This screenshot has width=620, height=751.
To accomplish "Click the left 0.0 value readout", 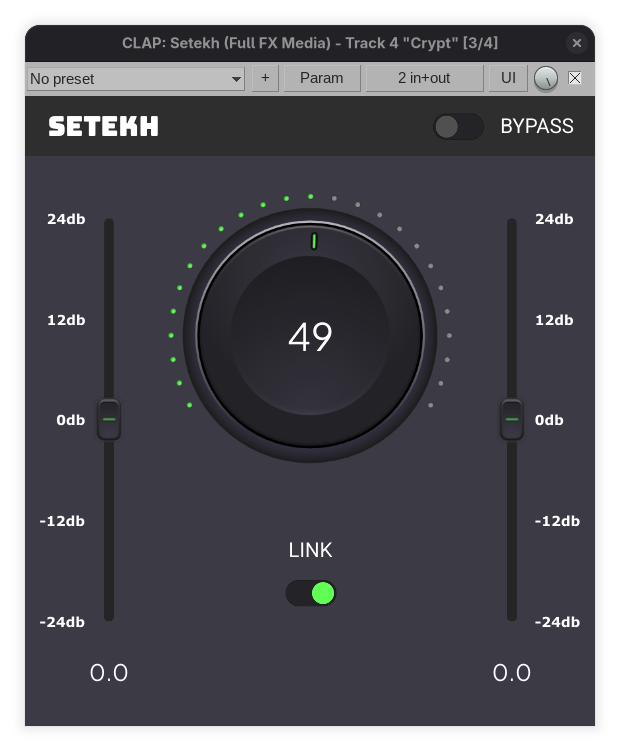I will [109, 673].
